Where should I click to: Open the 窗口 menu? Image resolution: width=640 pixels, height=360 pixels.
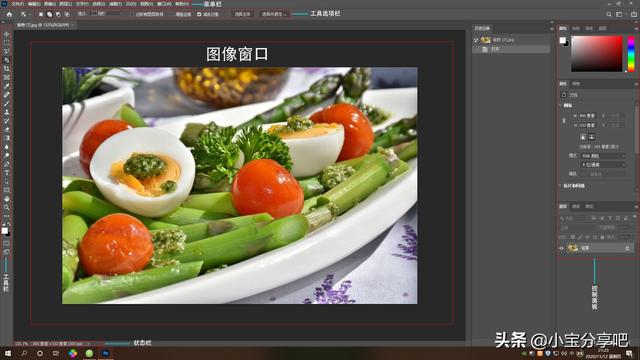pyautogui.click(x=164, y=4)
